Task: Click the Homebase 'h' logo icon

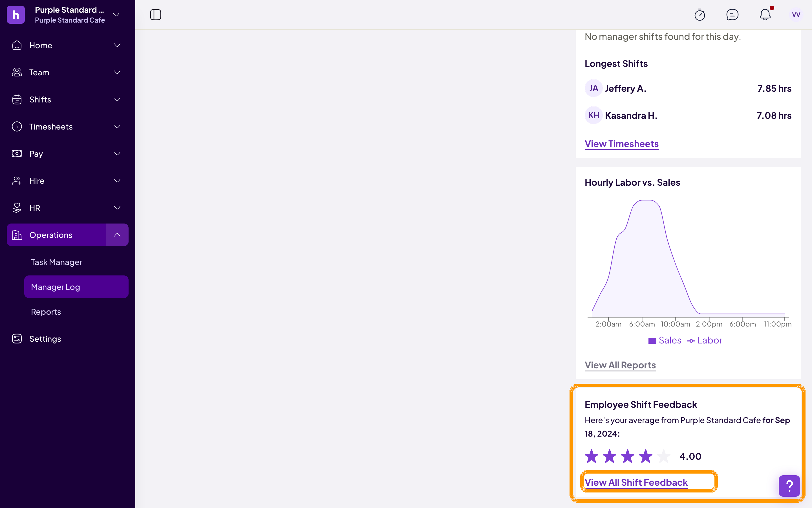Action: pyautogui.click(x=16, y=15)
